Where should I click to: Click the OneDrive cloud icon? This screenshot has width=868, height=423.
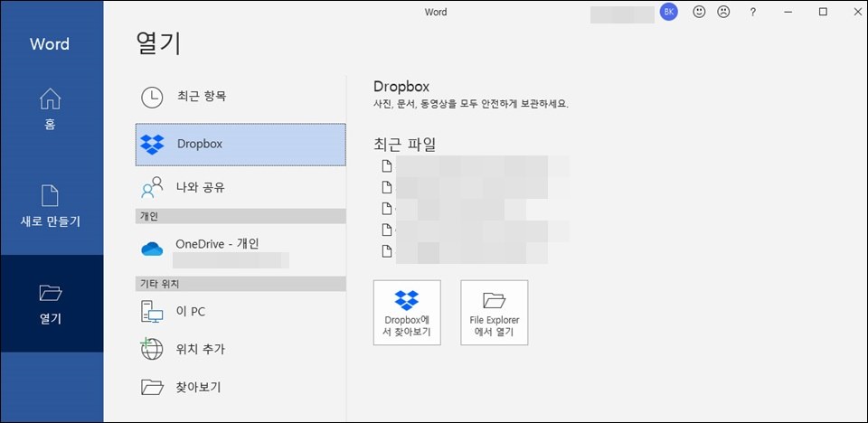tap(152, 249)
